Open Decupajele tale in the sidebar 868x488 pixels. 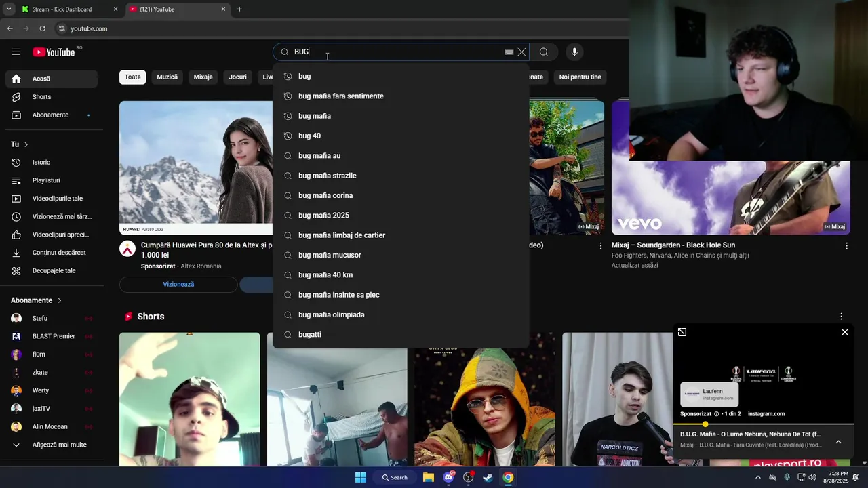click(52, 271)
